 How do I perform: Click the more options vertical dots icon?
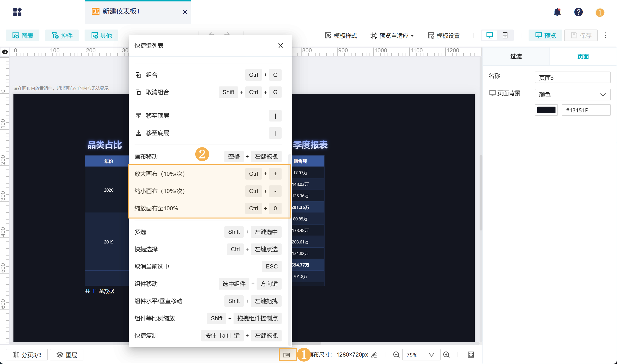pyautogui.click(x=605, y=36)
